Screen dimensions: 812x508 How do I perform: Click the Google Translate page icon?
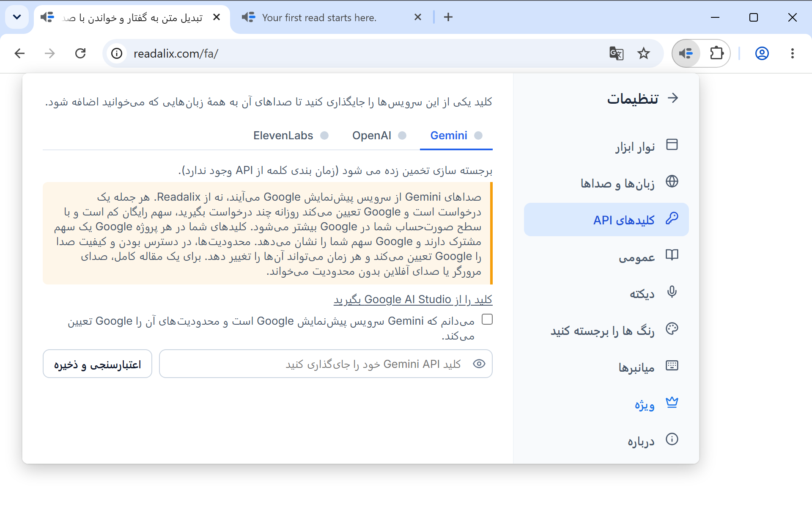pos(617,53)
